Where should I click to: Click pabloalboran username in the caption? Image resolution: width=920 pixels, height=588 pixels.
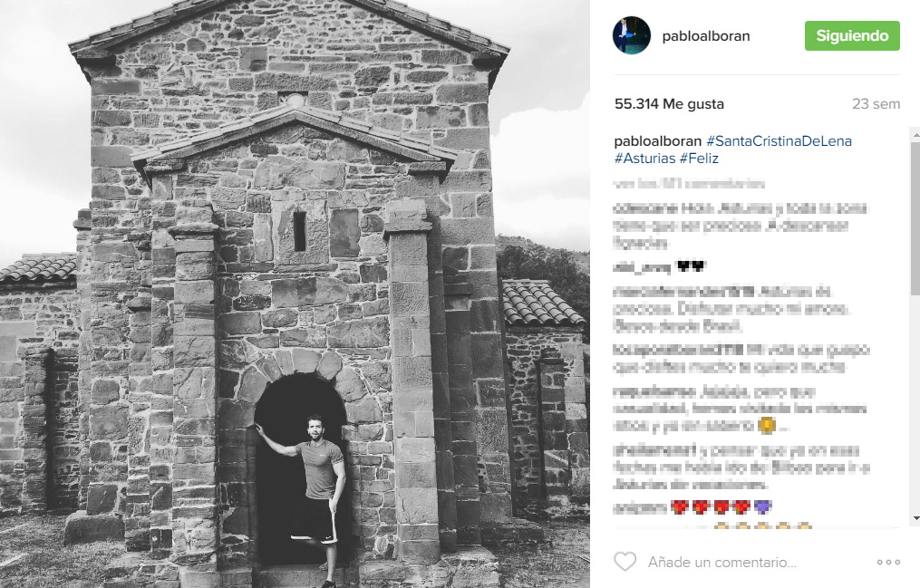tap(658, 140)
